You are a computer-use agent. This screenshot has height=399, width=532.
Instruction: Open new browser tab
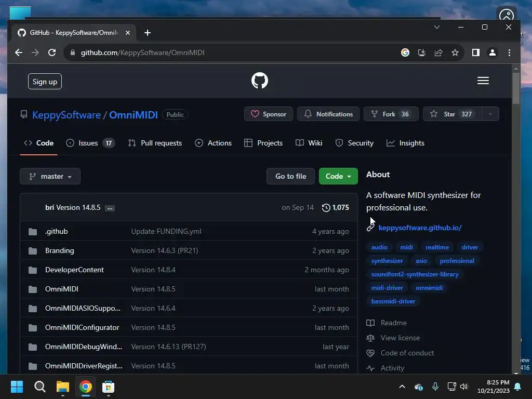coord(147,33)
